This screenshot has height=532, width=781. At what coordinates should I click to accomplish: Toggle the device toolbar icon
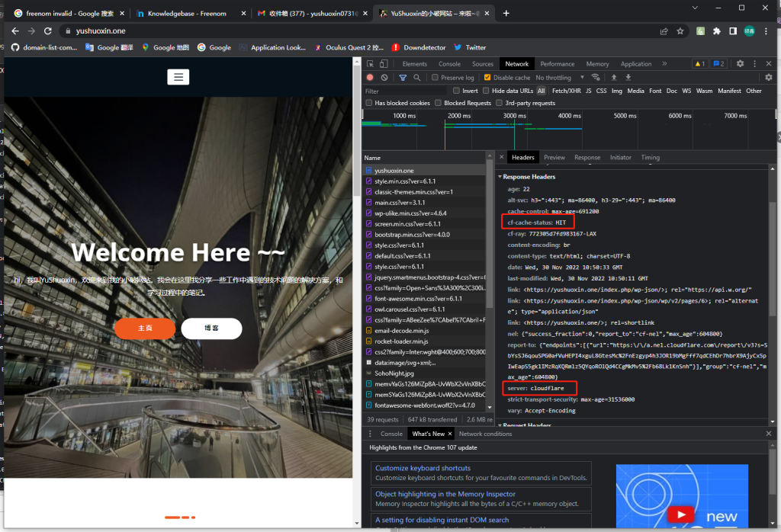coord(385,64)
